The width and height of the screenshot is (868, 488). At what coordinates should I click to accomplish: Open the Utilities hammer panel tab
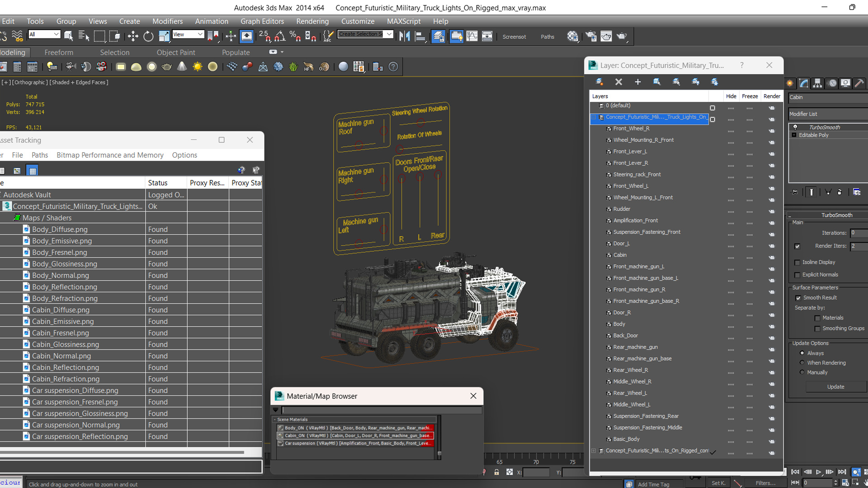(x=859, y=83)
